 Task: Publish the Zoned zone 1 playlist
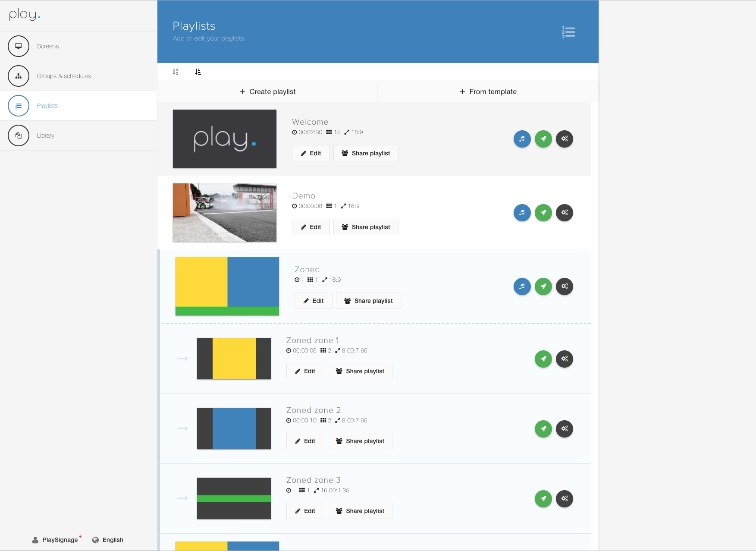pos(543,359)
